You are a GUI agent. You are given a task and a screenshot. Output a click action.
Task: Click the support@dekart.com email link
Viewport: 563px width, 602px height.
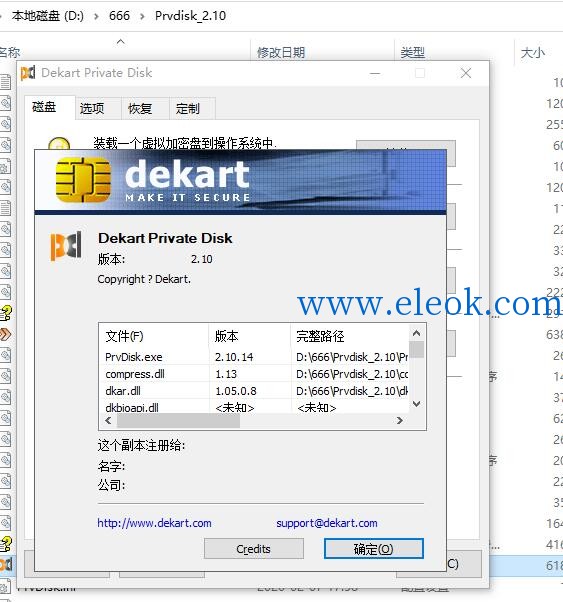point(327,523)
